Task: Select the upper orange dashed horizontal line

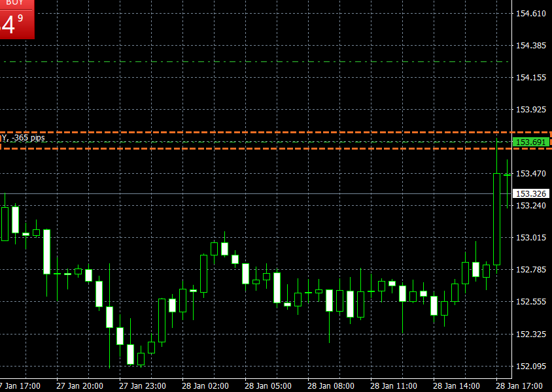Action: [x=262, y=133]
